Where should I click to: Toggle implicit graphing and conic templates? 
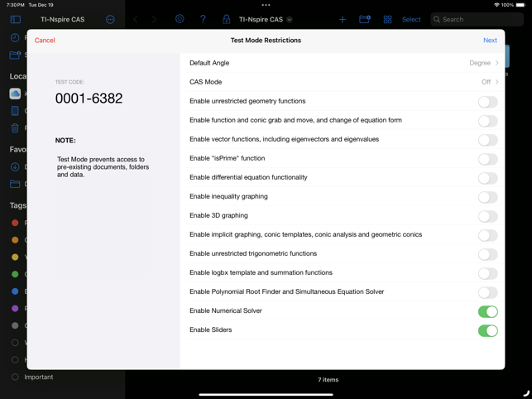[x=488, y=235]
